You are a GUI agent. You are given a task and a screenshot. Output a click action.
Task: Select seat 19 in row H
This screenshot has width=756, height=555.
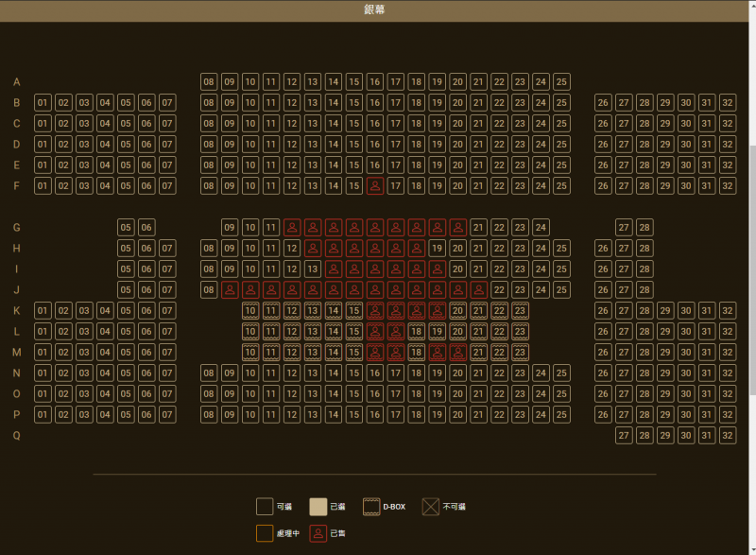pyautogui.click(x=437, y=249)
